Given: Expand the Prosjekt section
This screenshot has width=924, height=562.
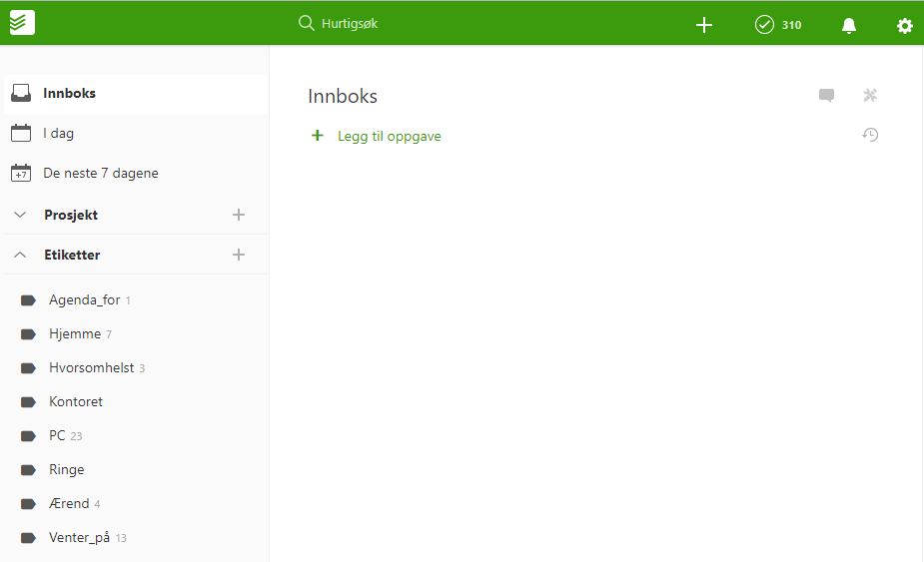Looking at the screenshot, I should pyautogui.click(x=20, y=215).
